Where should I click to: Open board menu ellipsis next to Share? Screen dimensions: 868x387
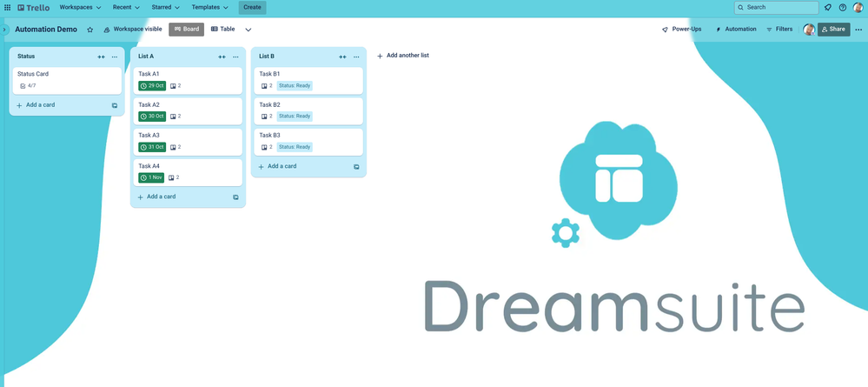click(x=858, y=30)
